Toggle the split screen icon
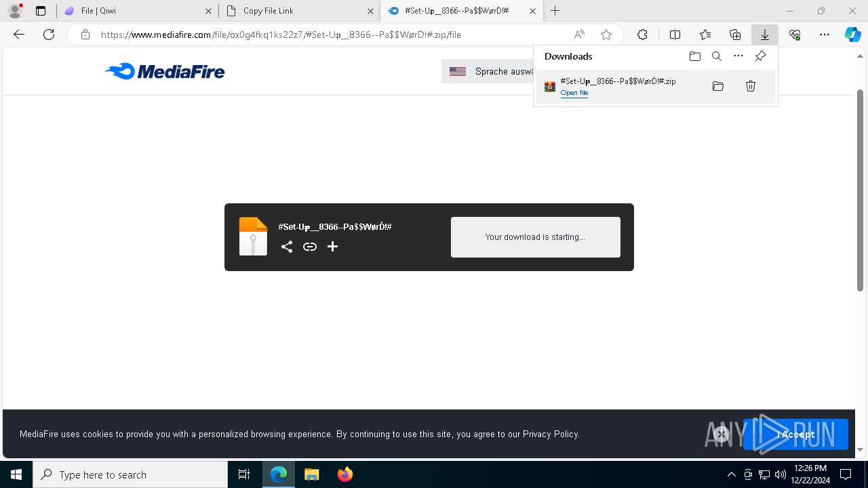The image size is (868, 488). click(x=675, y=35)
